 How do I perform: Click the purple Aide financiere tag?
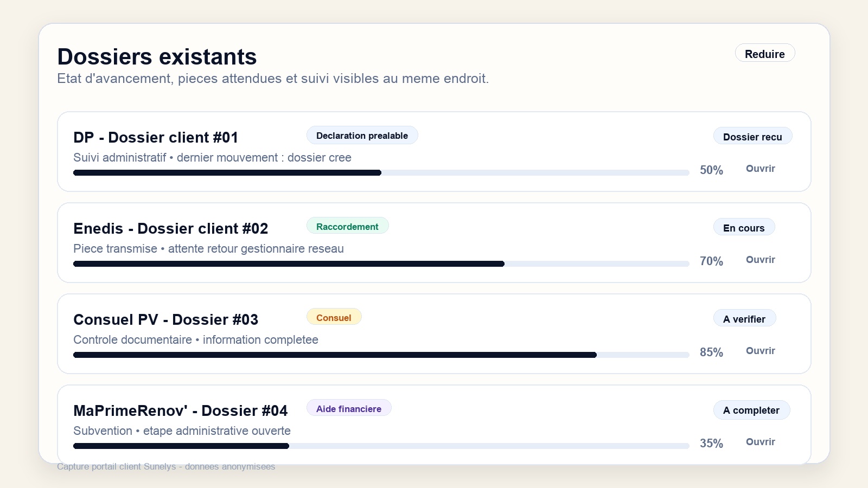[349, 409]
